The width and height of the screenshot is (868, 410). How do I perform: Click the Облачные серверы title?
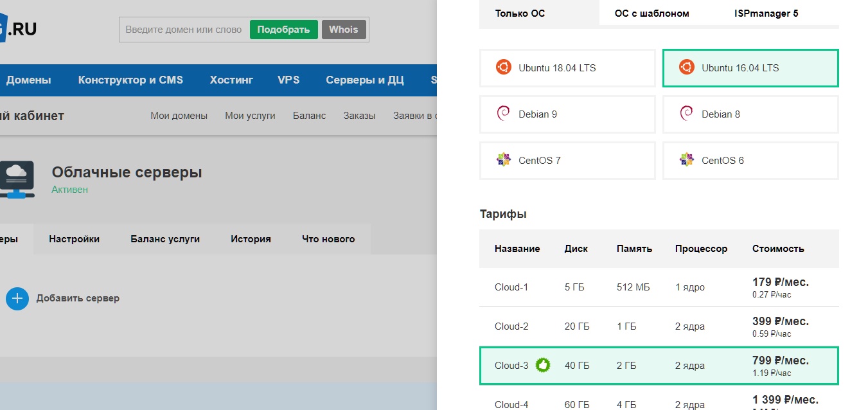click(x=127, y=172)
